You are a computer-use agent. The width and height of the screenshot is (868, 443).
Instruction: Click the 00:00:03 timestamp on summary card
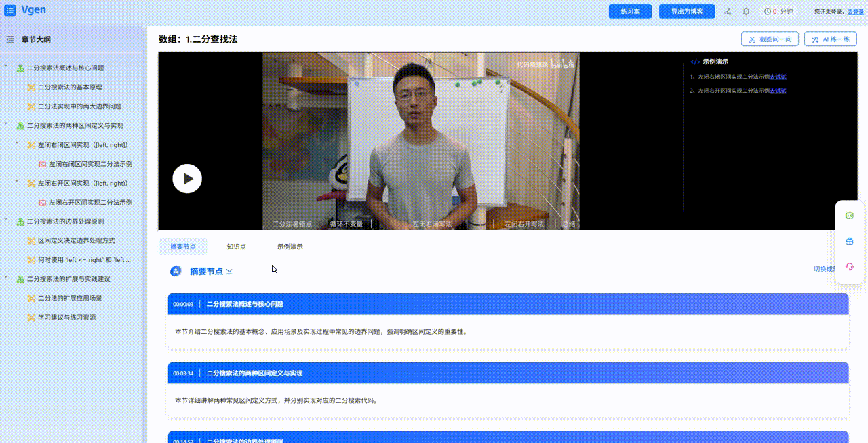point(183,305)
